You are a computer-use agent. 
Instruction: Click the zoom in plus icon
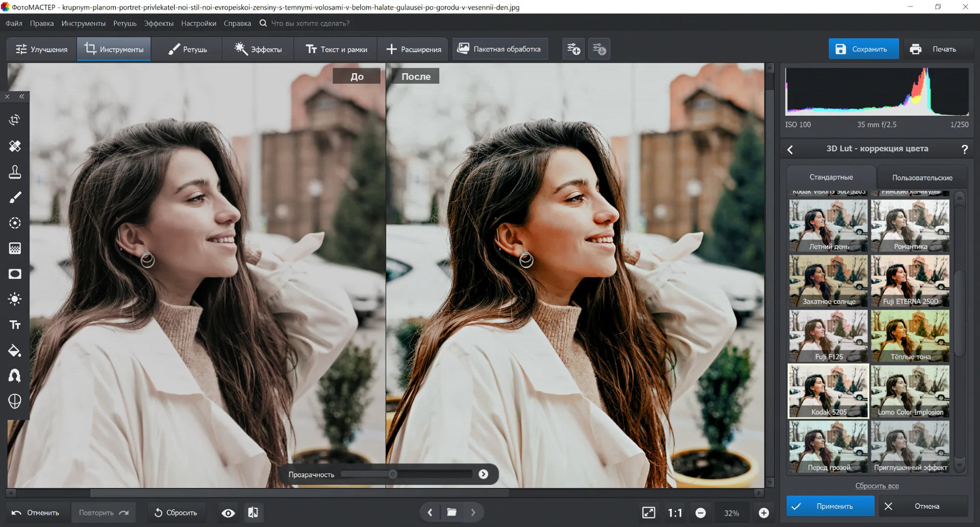(763, 513)
